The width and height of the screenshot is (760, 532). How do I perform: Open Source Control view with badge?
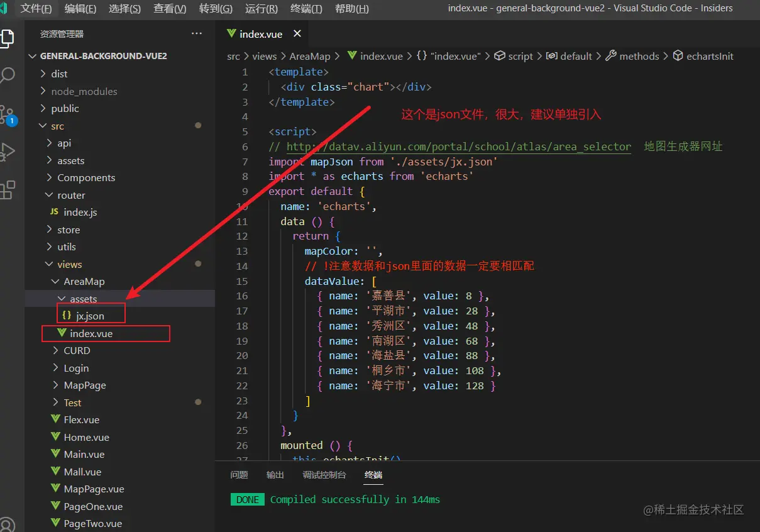[x=8, y=115]
